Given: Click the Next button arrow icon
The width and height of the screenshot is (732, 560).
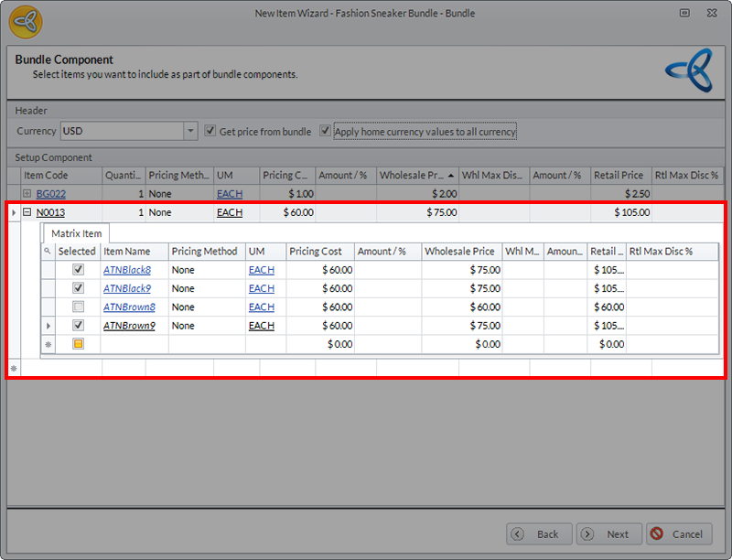Looking at the screenshot, I should tap(587, 534).
